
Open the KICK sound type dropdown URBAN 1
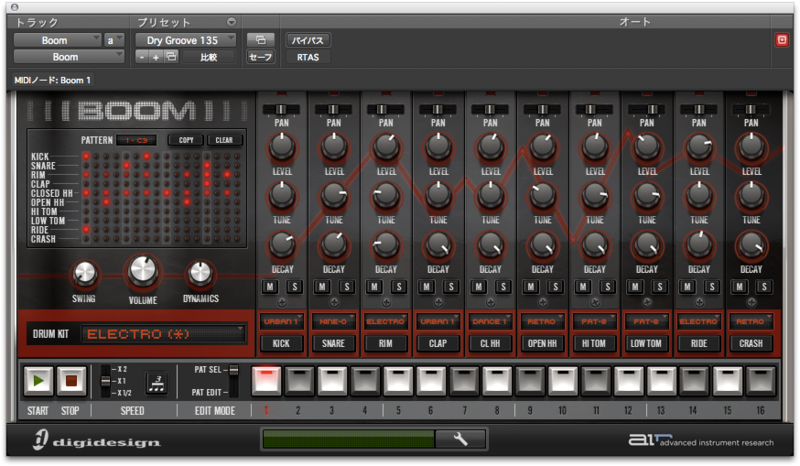[x=282, y=321]
